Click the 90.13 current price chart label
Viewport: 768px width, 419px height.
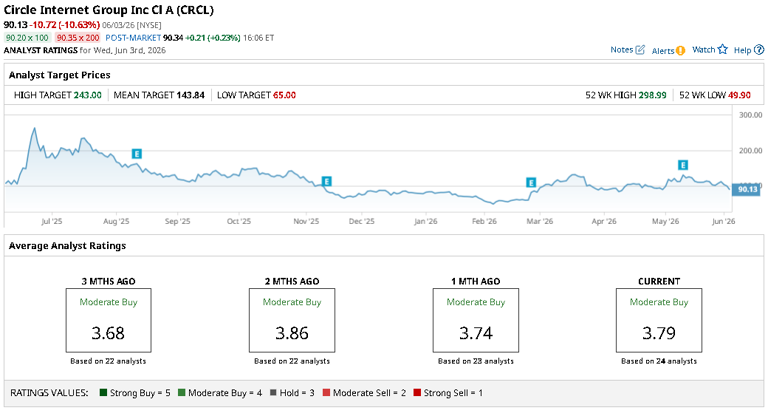tap(746, 189)
